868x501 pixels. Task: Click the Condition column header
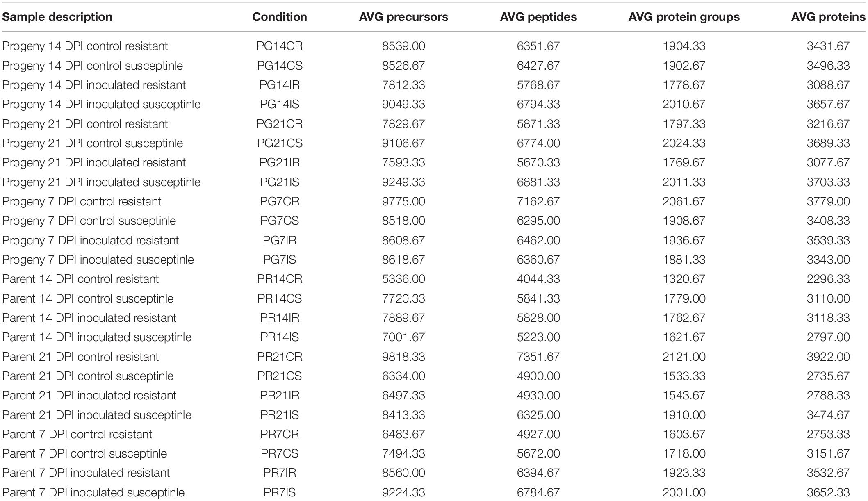[x=280, y=17]
